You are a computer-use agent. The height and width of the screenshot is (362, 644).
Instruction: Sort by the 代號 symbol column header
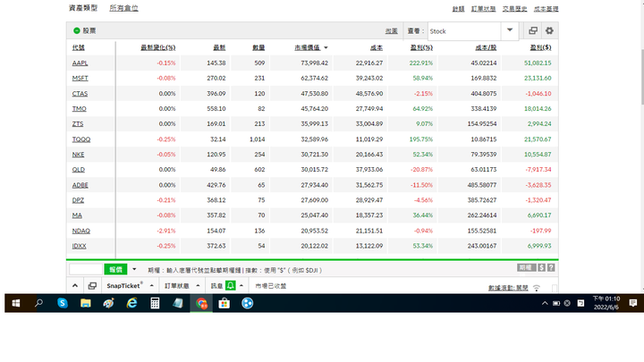pos(79,47)
